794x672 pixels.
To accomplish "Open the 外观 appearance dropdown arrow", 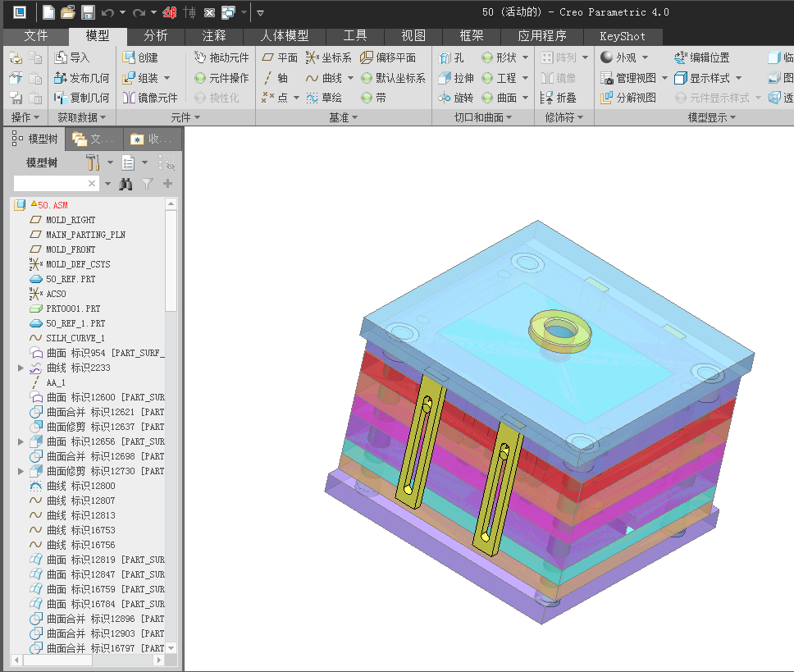I will pyautogui.click(x=645, y=57).
